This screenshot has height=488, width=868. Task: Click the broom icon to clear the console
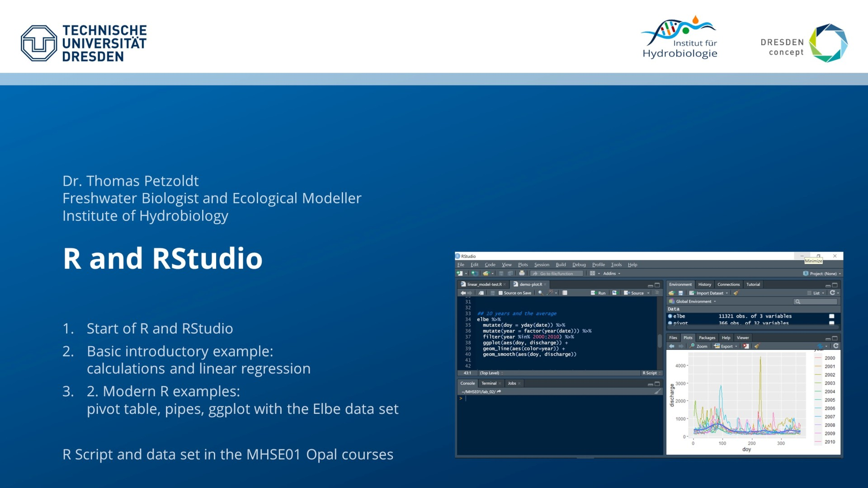(x=657, y=392)
